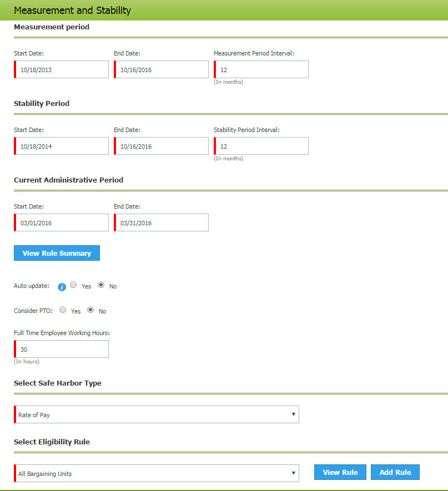
Task: Click Full Time Employee Working Hours field
Action: tap(62, 350)
